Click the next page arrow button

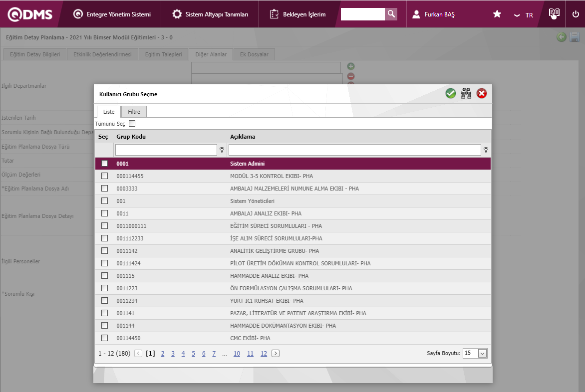tap(276, 354)
